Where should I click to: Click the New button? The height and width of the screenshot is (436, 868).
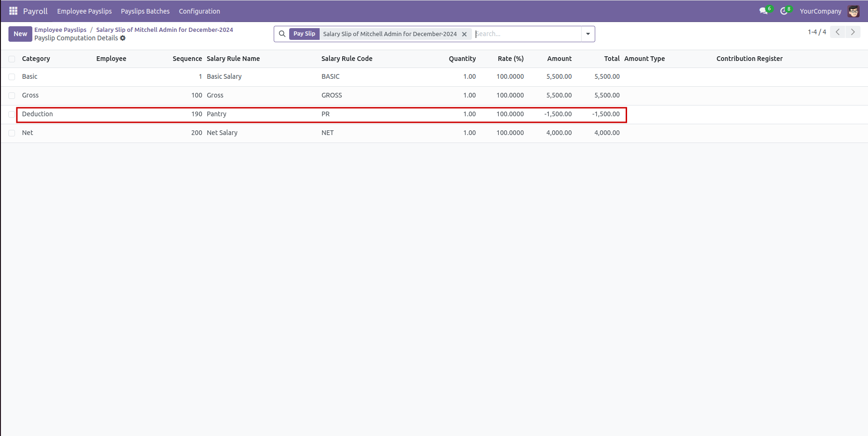tap(20, 34)
